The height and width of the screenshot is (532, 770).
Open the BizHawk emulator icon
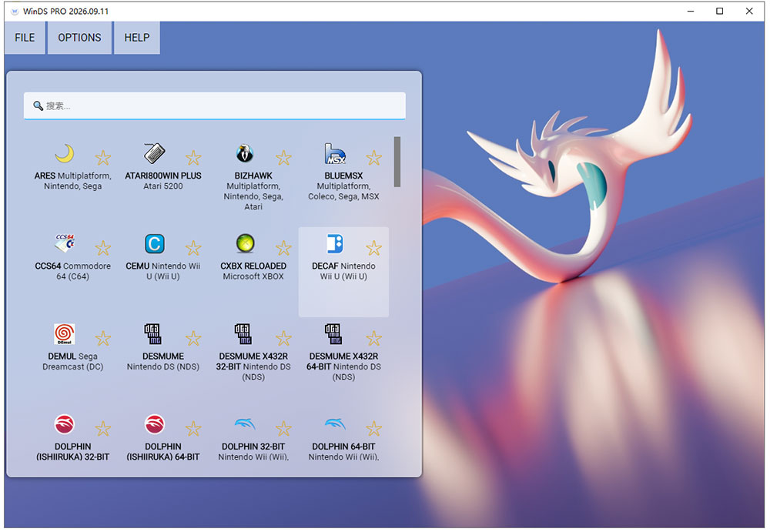click(x=245, y=154)
